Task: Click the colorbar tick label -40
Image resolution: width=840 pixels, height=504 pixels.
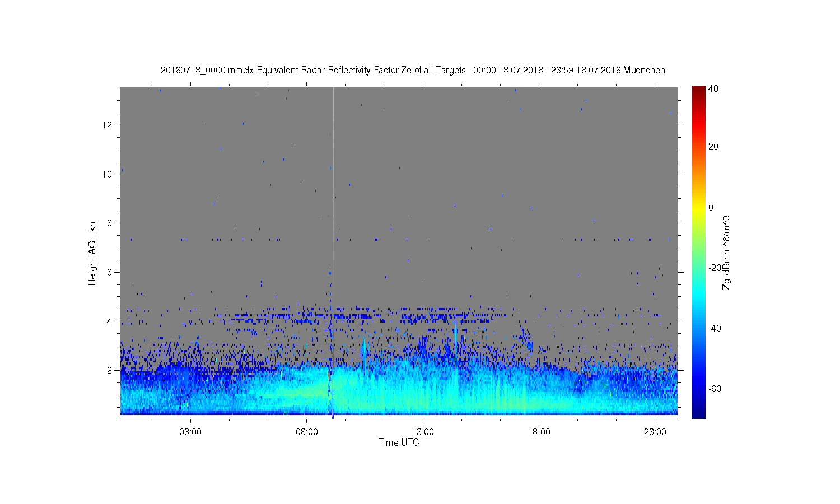Action: click(x=715, y=329)
